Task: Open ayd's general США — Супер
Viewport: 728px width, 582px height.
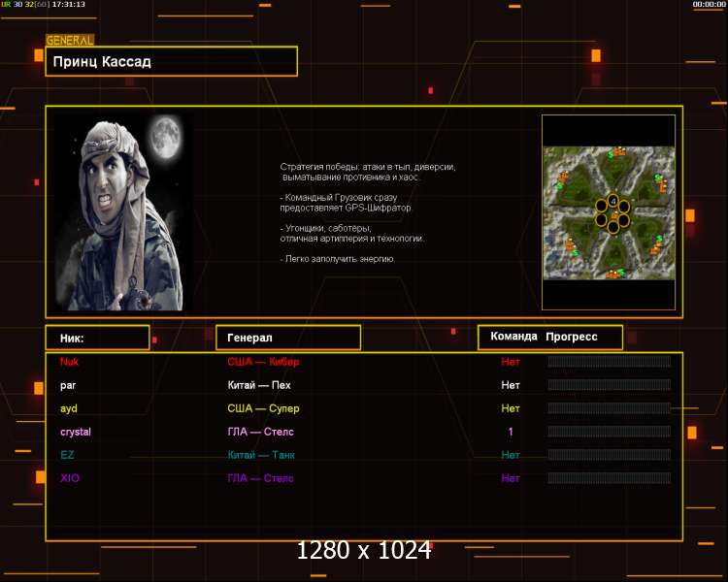Action: [x=261, y=408]
